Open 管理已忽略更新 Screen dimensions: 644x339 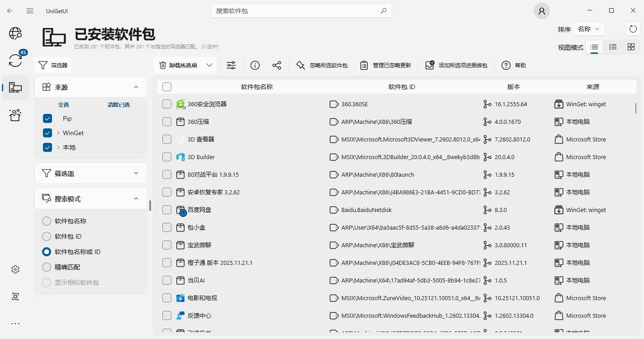click(x=386, y=66)
